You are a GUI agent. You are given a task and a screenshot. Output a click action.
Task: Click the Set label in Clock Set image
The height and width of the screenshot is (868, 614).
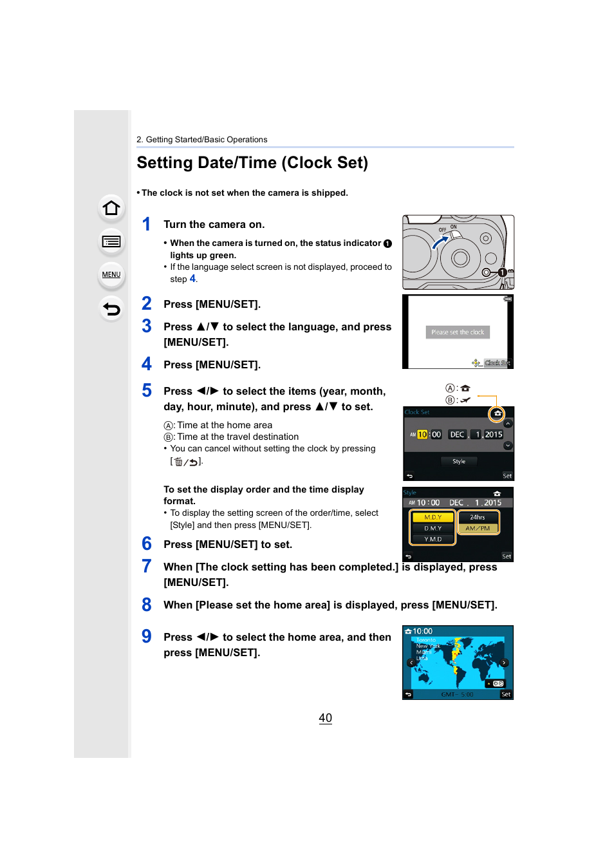pyautogui.click(x=507, y=476)
